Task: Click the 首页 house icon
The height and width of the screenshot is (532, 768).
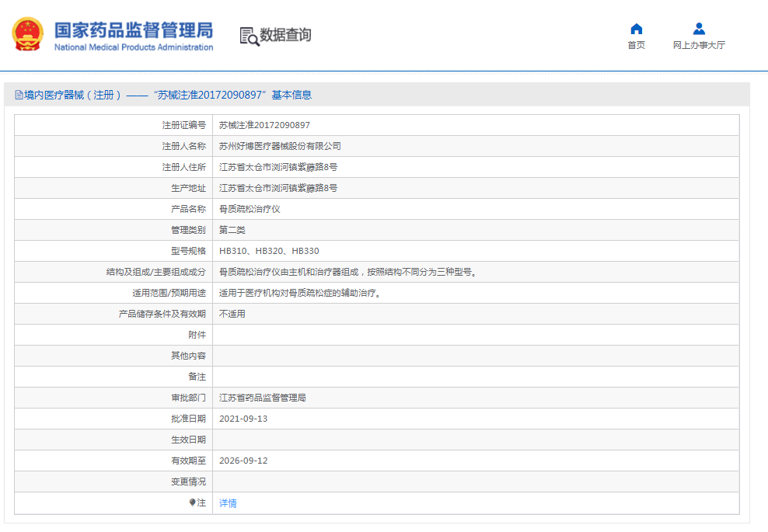Action: (x=636, y=30)
